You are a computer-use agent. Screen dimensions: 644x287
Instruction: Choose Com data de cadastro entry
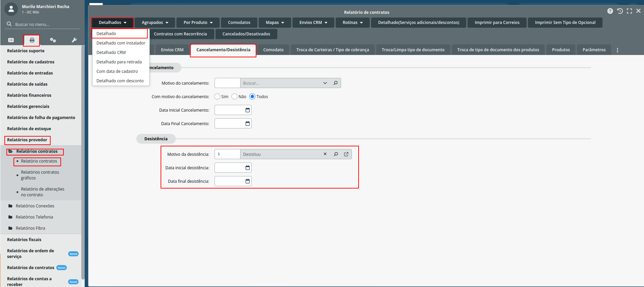pos(121,71)
